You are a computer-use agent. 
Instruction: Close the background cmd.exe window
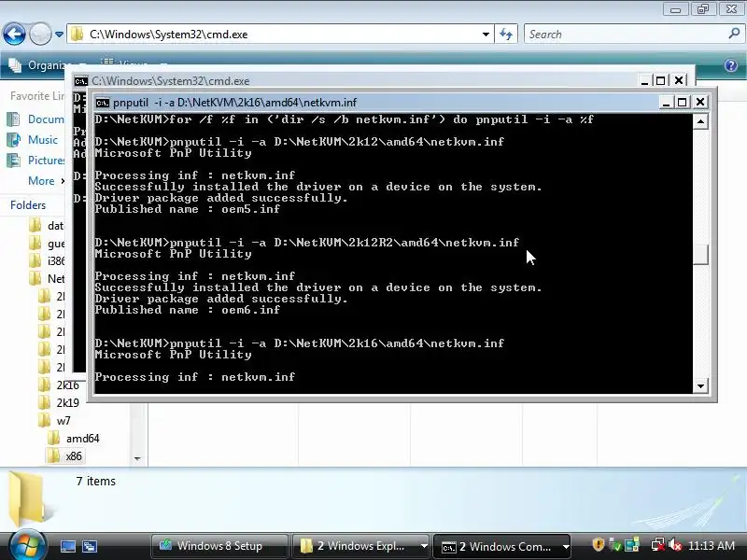[679, 81]
